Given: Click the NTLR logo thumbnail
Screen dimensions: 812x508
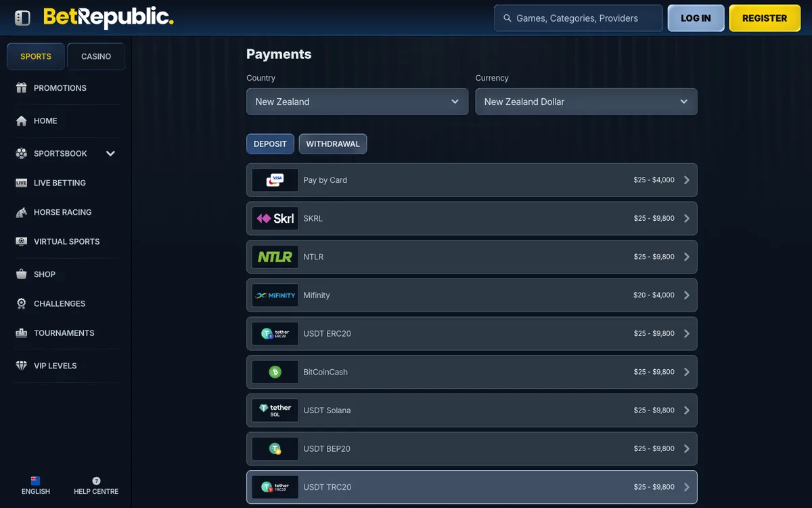Looking at the screenshot, I should pyautogui.click(x=275, y=257).
